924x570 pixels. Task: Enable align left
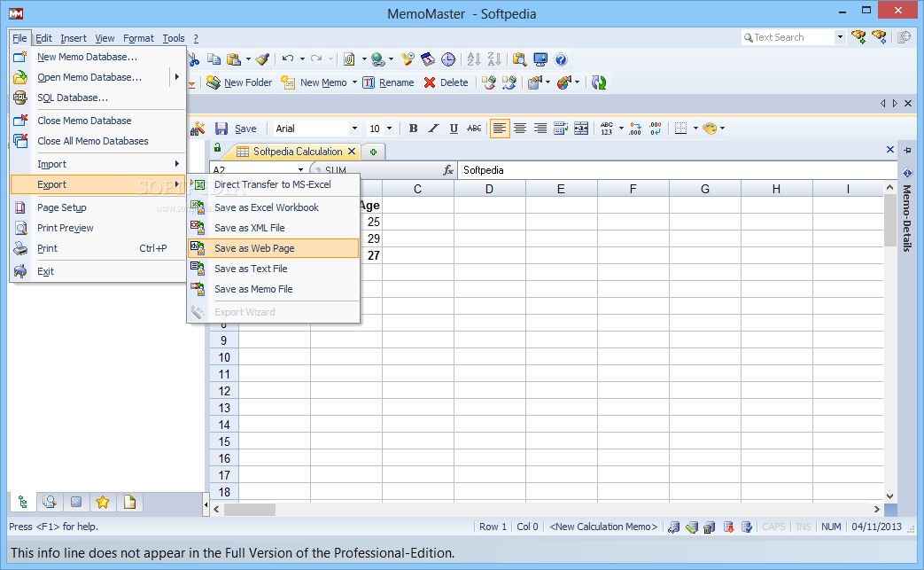click(499, 129)
